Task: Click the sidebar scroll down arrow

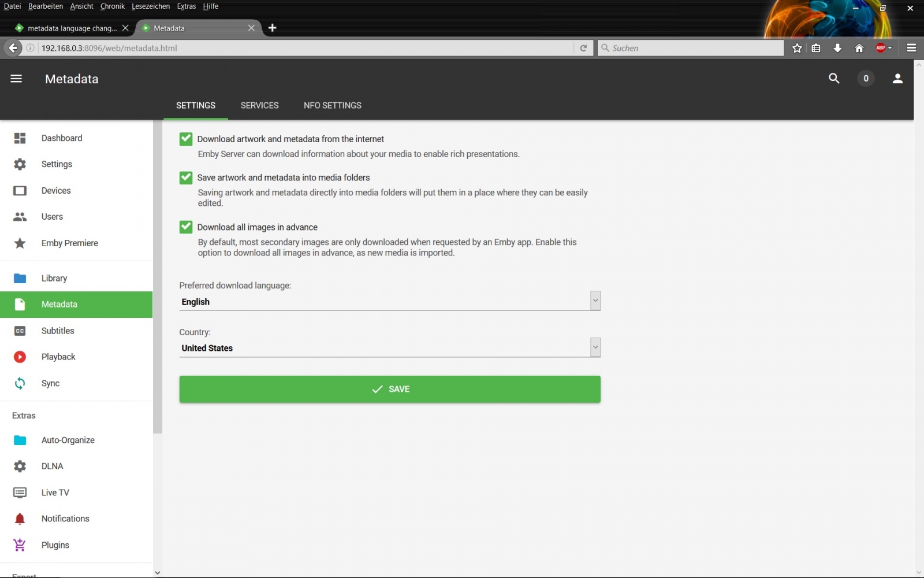Action: pos(158,573)
